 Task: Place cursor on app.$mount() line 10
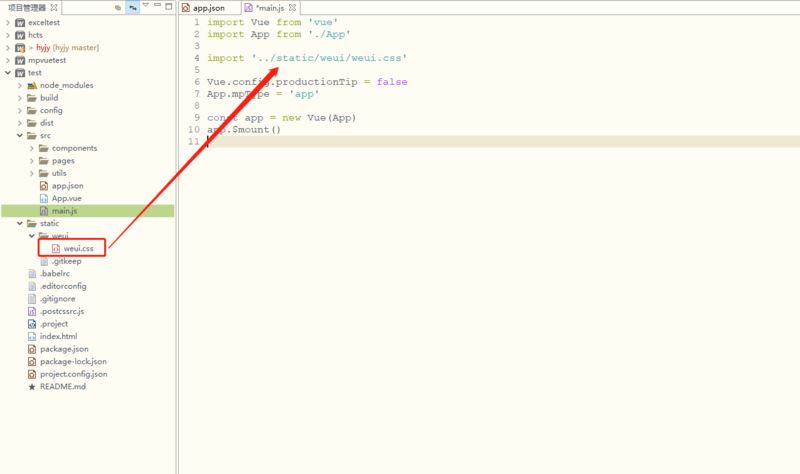tap(244, 130)
